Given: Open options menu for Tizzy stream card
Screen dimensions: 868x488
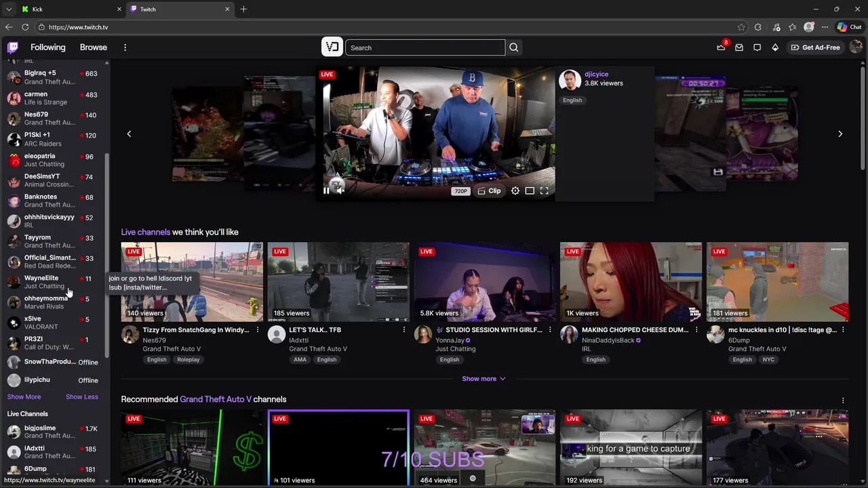Looking at the screenshot, I should tap(257, 330).
